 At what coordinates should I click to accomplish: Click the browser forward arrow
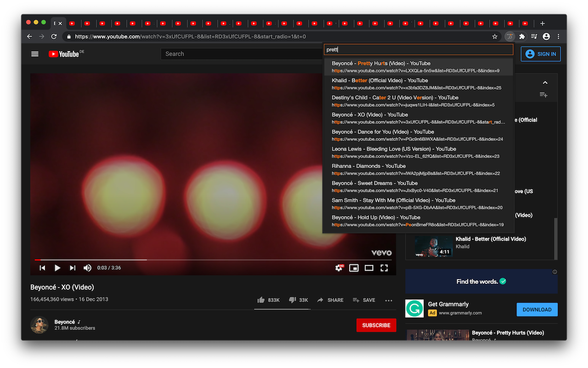42,36
